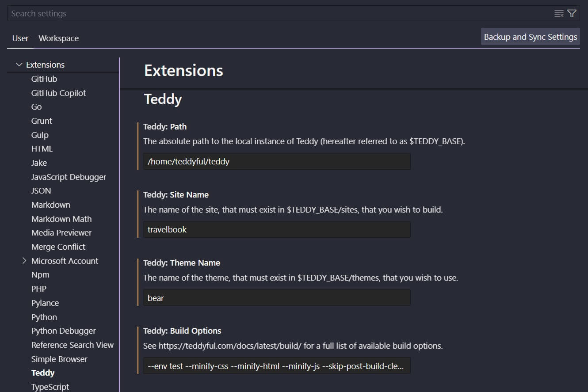Screen dimensions: 588x392
Task: Select Teddy in the settings tree
Action: [43, 373]
